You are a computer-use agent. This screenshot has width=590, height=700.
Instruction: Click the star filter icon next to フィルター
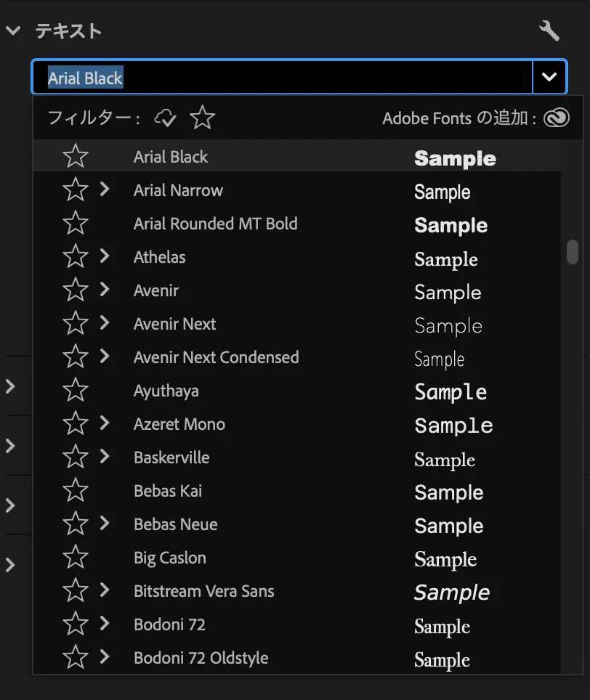point(201,117)
